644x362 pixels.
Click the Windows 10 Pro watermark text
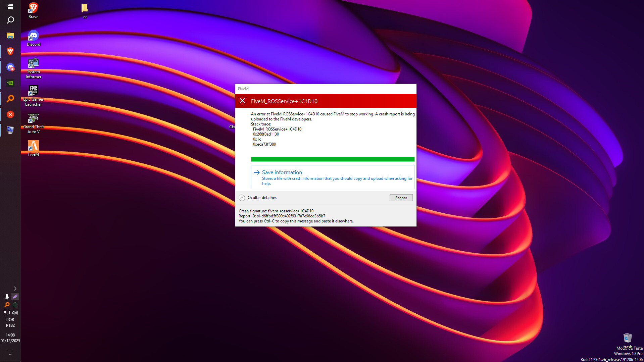[x=628, y=354]
